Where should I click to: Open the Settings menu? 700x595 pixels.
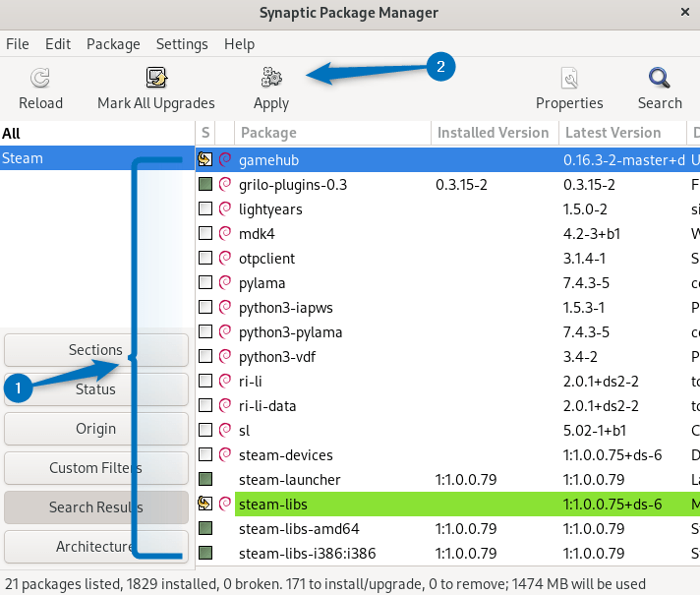coord(182,44)
